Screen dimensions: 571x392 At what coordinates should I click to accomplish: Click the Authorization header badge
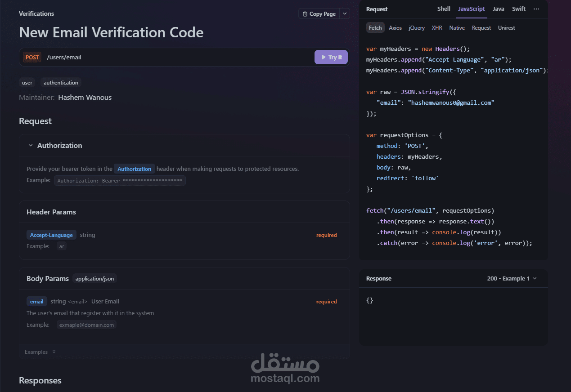click(134, 169)
